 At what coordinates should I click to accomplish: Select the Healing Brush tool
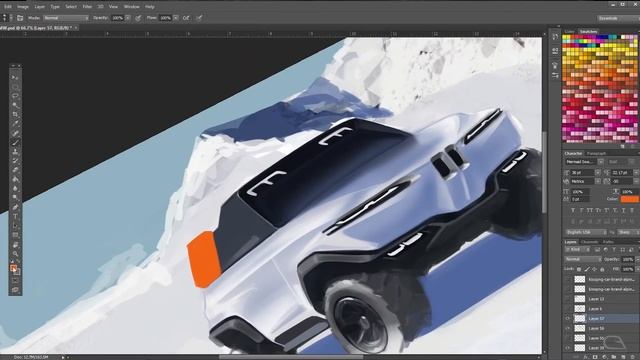click(15, 133)
